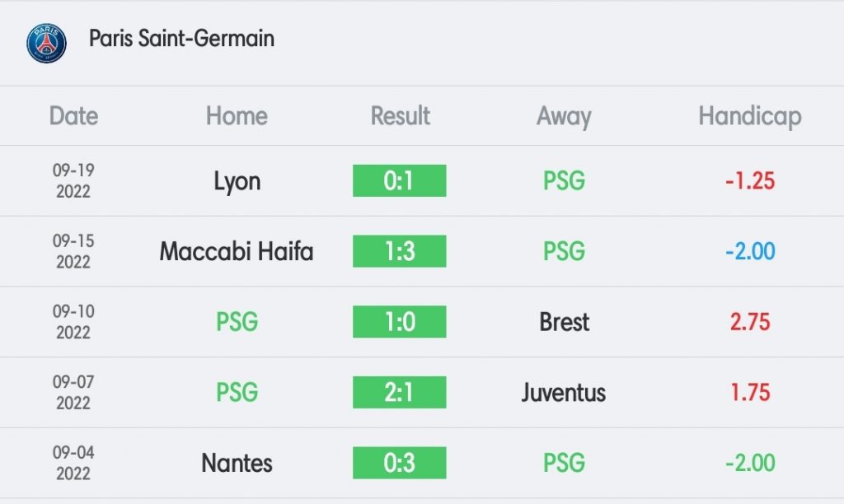This screenshot has height=504, width=844.
Task: Click the Handicap column header
Action: [750, 116]
